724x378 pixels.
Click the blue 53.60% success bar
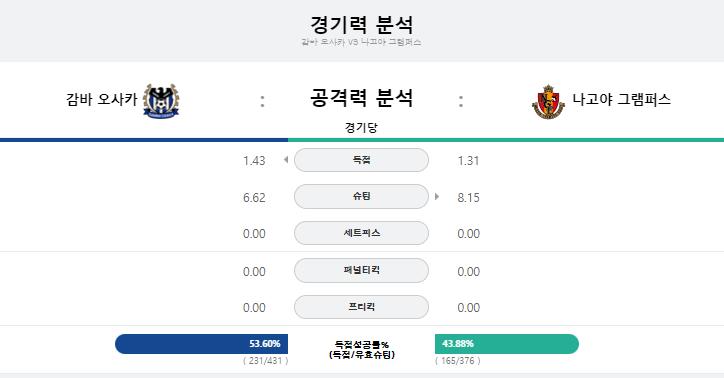201,344
